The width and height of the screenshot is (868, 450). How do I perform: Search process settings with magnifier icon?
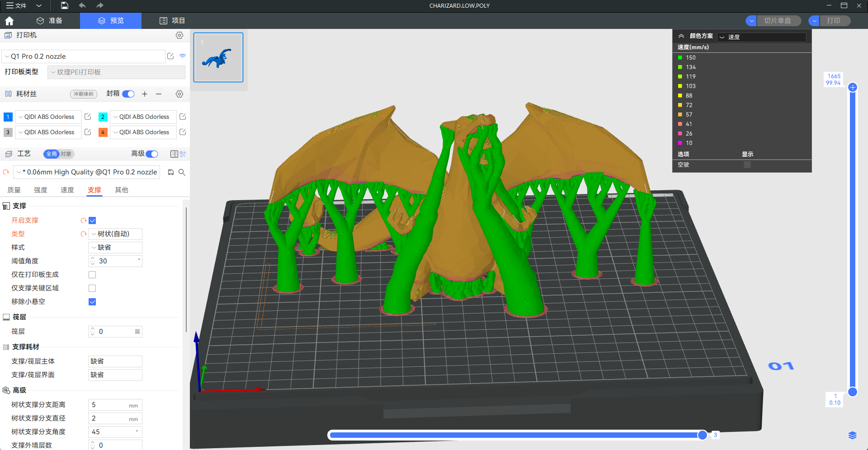[x=182, y=172]
